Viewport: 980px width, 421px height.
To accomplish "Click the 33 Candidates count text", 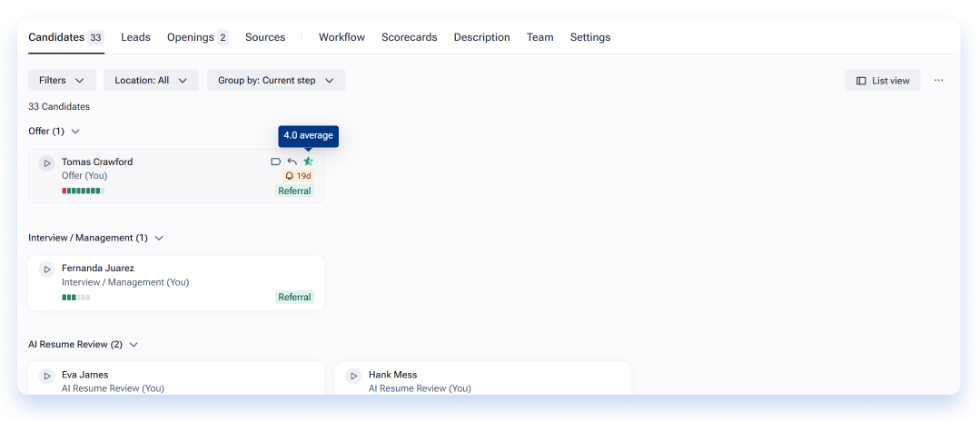I will point(59,107).
